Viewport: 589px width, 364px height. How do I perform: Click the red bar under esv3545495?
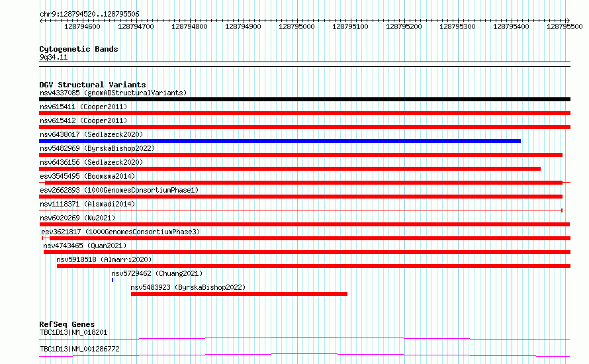(x=304, y=183)
